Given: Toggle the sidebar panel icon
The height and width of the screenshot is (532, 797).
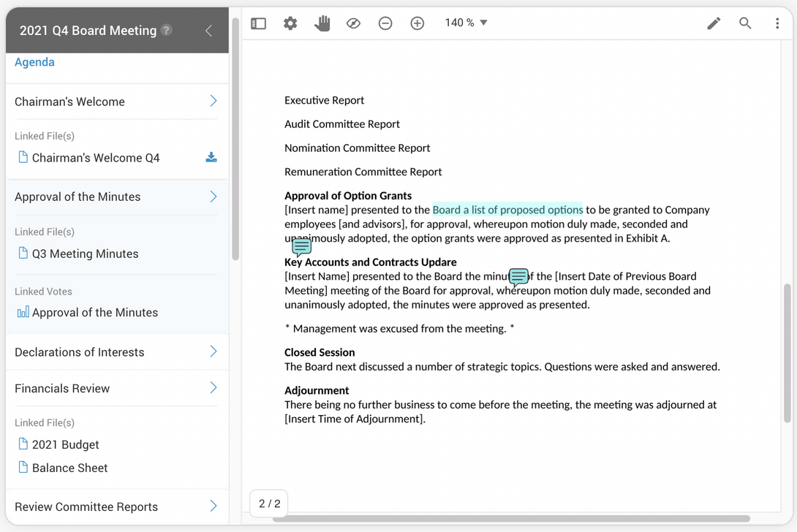Looking at the screenshot, I should [x=258, y=23].
